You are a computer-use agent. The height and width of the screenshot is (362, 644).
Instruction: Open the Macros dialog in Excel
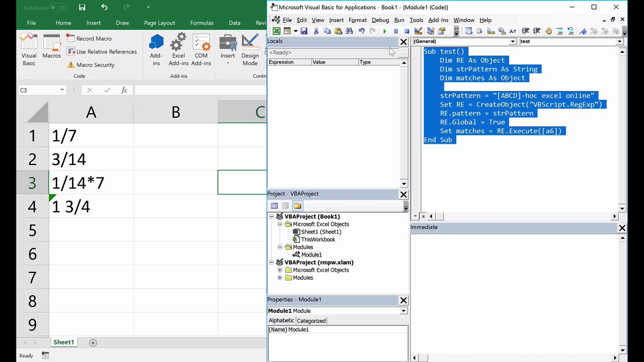pyautogui.click(x=51, y=47)
